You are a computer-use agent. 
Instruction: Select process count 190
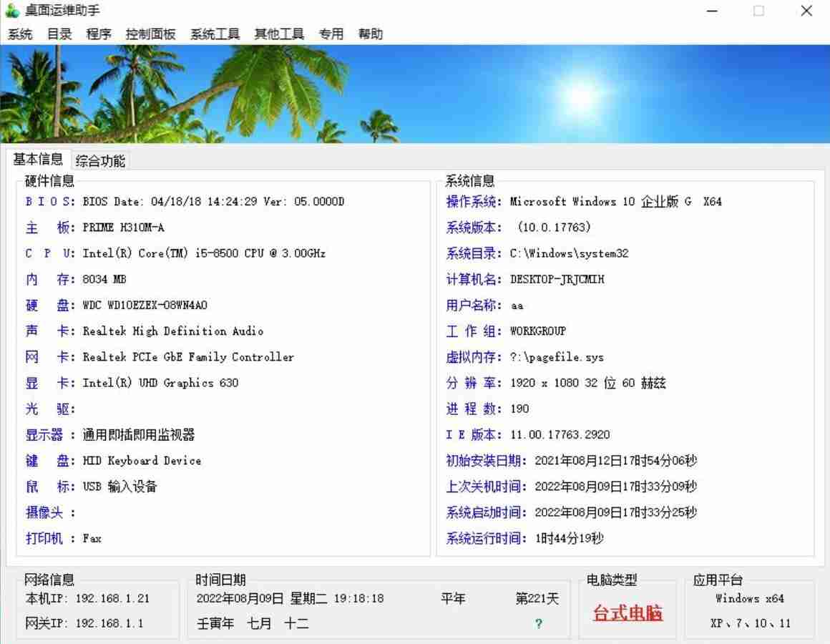pos(519,409)
